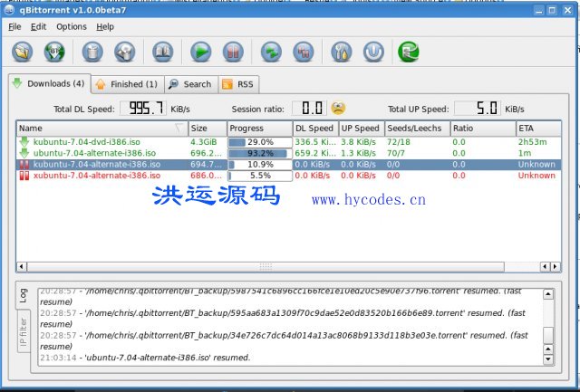The height and width of the screenshot is (392, 580).
Task: Sort by the DL Speed column header
Action: click(x=315, y=129)
